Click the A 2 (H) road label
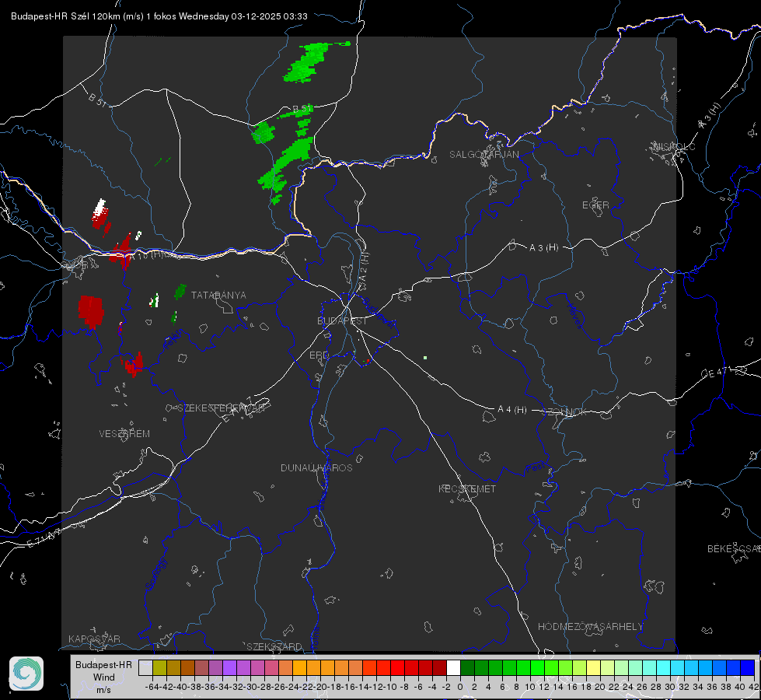 point(363,268)
